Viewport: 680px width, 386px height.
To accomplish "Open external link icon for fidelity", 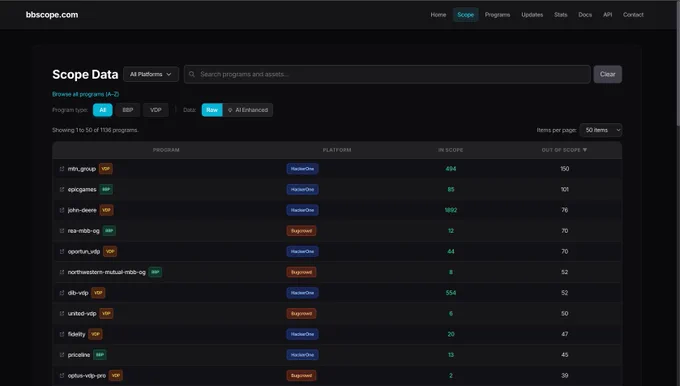I will tap(62, 334).
